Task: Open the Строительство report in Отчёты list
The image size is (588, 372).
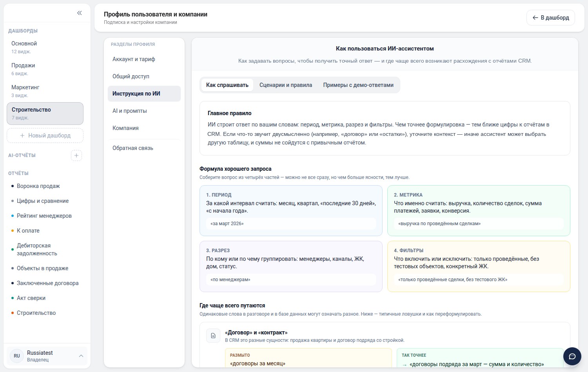Action: click(x=45, y=313)
